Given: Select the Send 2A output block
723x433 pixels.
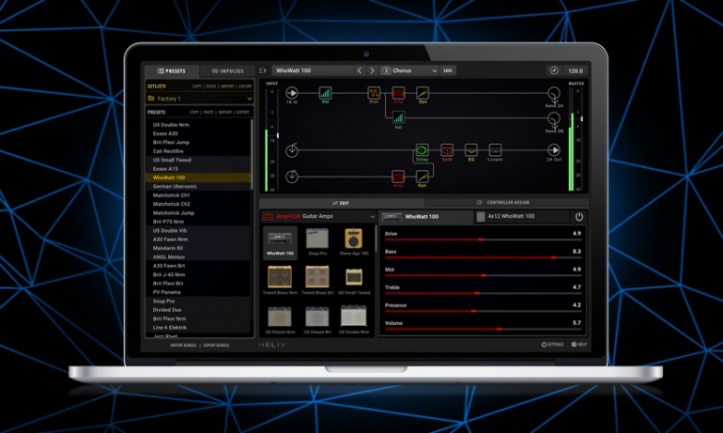Looking at the screenshot, I should (x=553, y=93).
